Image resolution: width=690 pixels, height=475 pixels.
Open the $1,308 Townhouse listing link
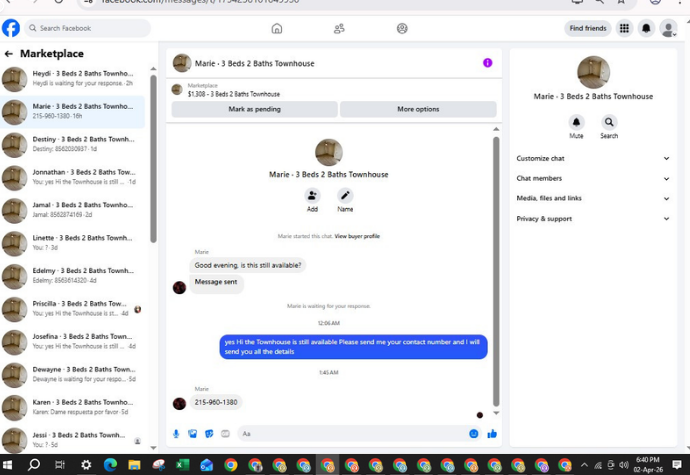(x=234, y=94)
